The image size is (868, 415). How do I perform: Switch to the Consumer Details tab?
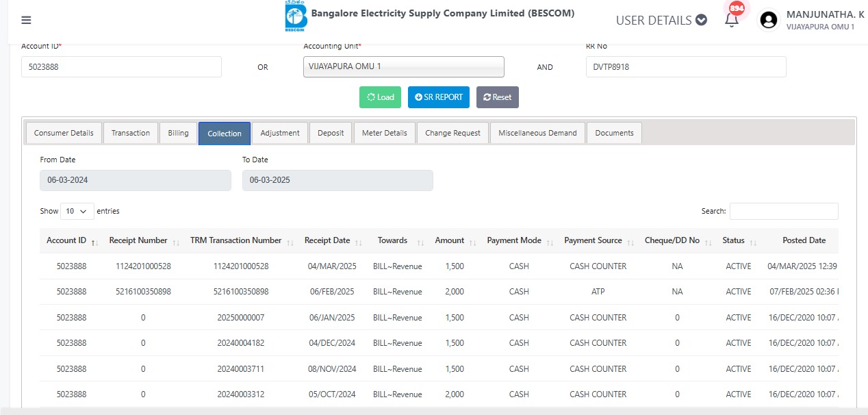(64, 133)
